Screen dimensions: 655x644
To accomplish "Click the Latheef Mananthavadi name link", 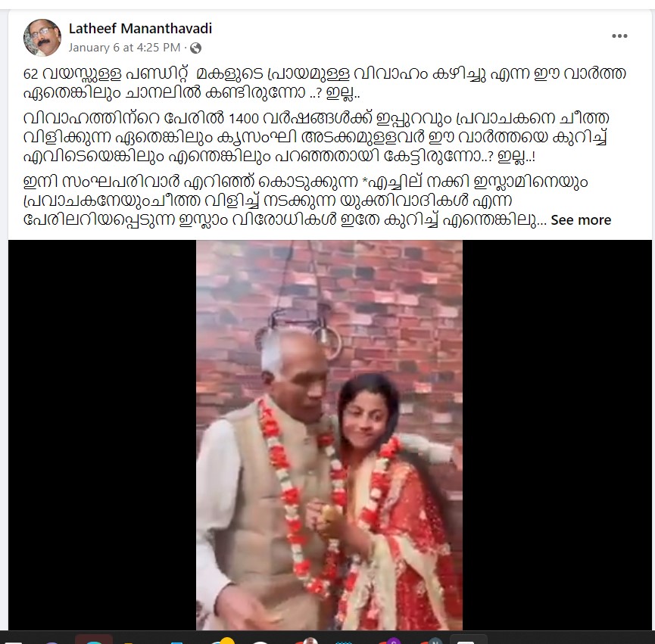I will point(140,29).
